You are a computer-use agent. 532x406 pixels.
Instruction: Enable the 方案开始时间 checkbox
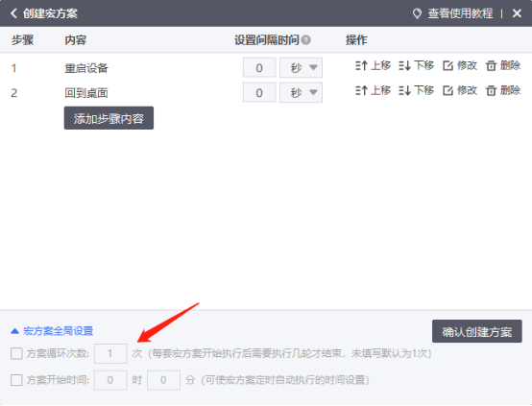point(16,380)
